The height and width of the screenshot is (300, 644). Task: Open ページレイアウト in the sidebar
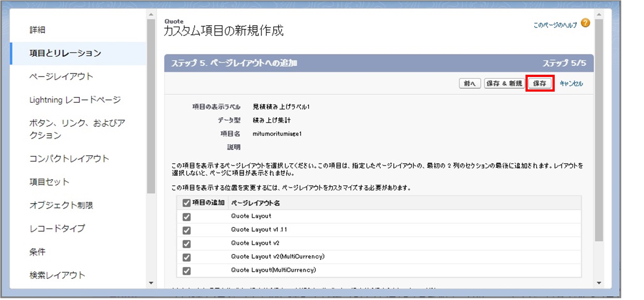pyautogui.click(x=61, y=76)
